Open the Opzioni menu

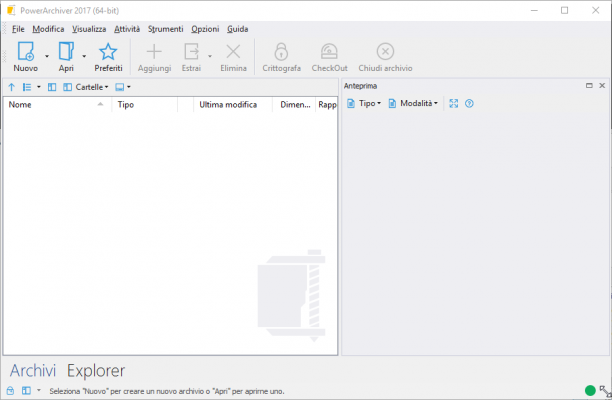coord(205,29)
